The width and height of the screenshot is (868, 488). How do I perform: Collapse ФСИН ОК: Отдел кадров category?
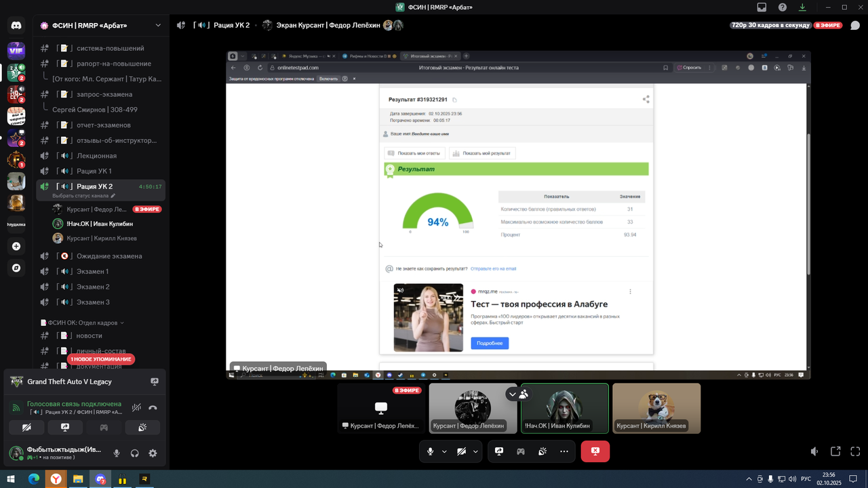click(x=82, y=323)
